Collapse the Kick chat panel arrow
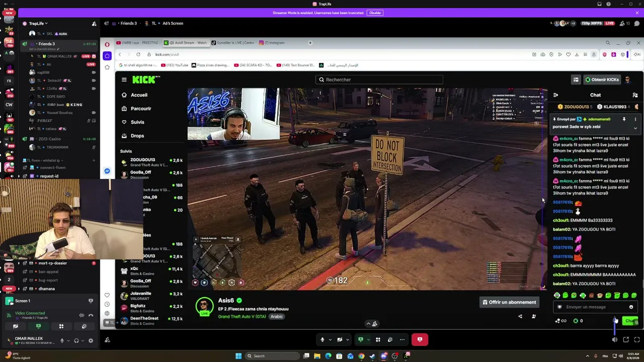The height and width of the screenshot is (362, 644). [555, 95]
